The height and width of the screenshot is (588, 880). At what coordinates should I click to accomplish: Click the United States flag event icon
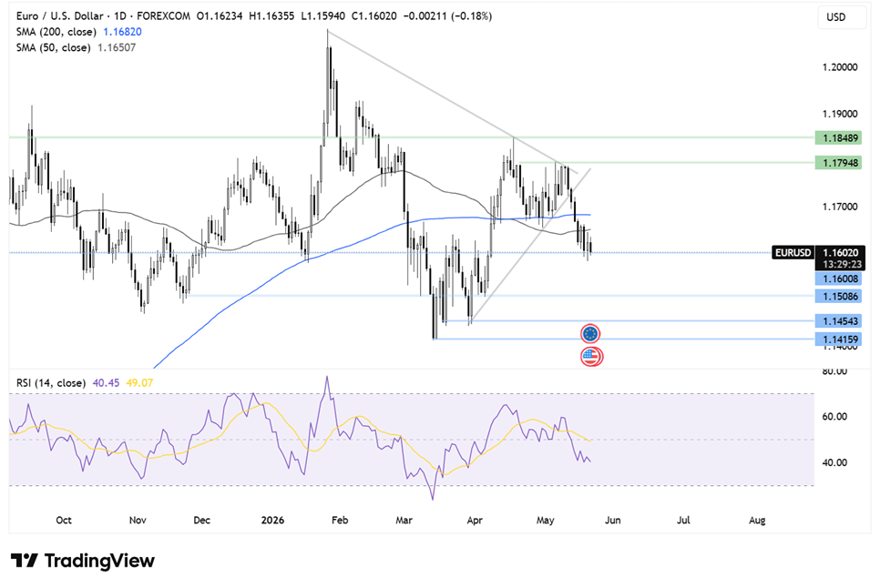click(591, 356)
